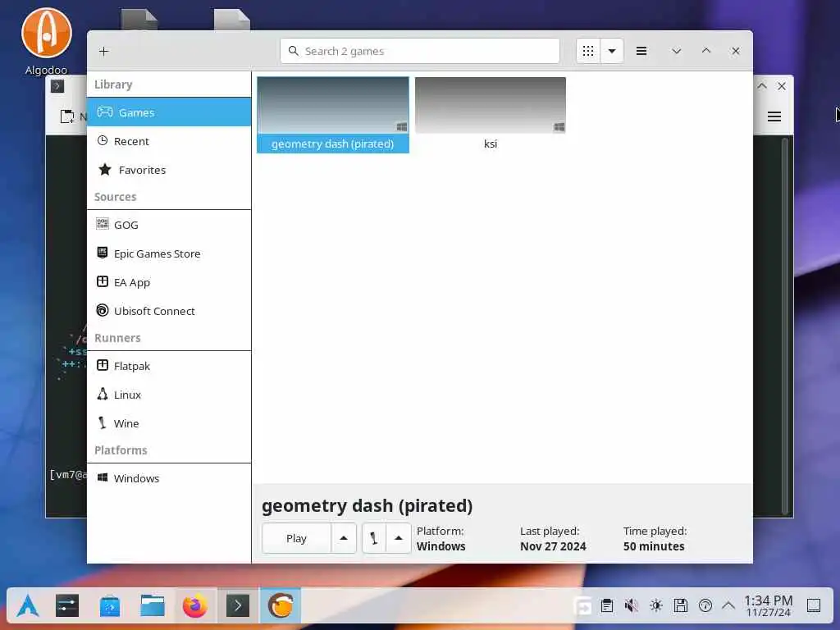Click the removable disk tray icon
This screenshot has height=630, width=840.
coord(681,606)
